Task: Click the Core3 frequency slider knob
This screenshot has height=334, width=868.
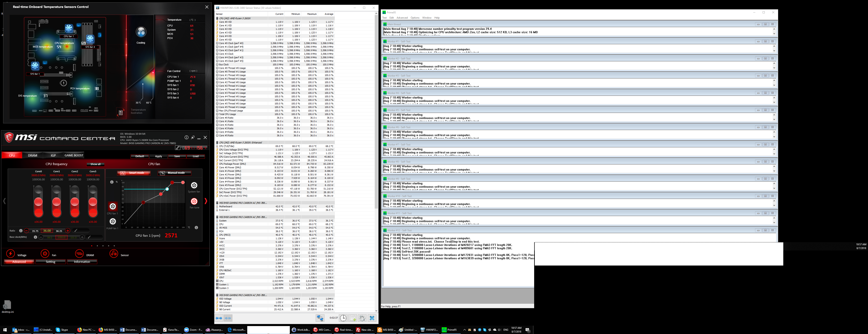Action: [x=93, y=202]
